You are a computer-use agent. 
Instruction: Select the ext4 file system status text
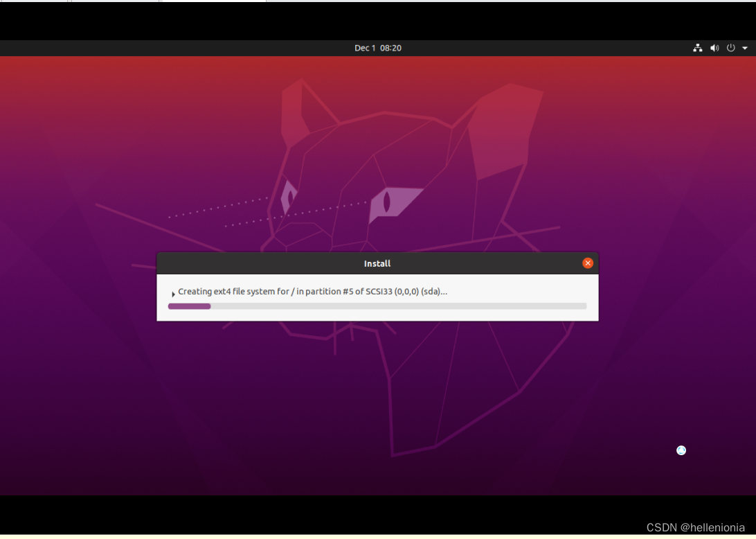(x=312, y=292)
